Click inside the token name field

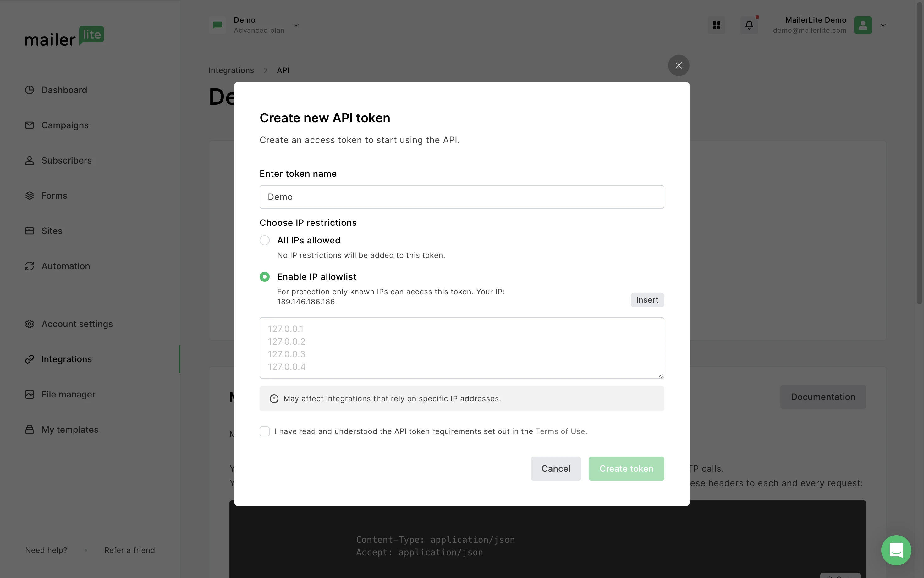461,197
